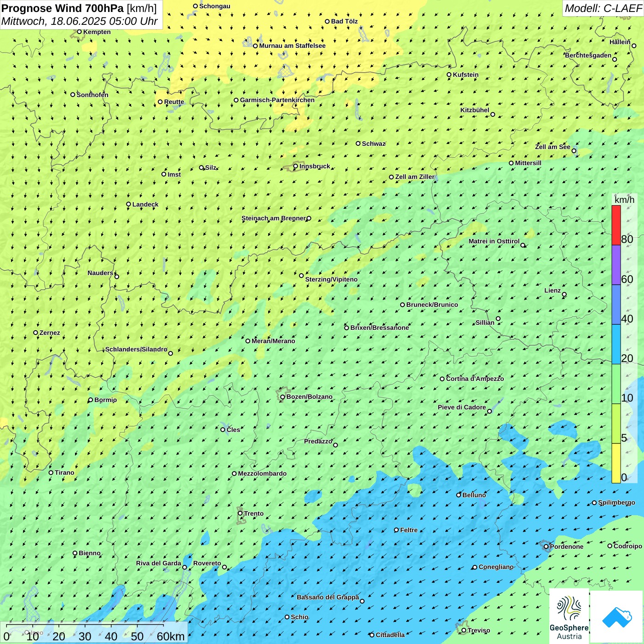
Task: Click the 'Brixen/Bressanone' label
Action: coord(379,328)
